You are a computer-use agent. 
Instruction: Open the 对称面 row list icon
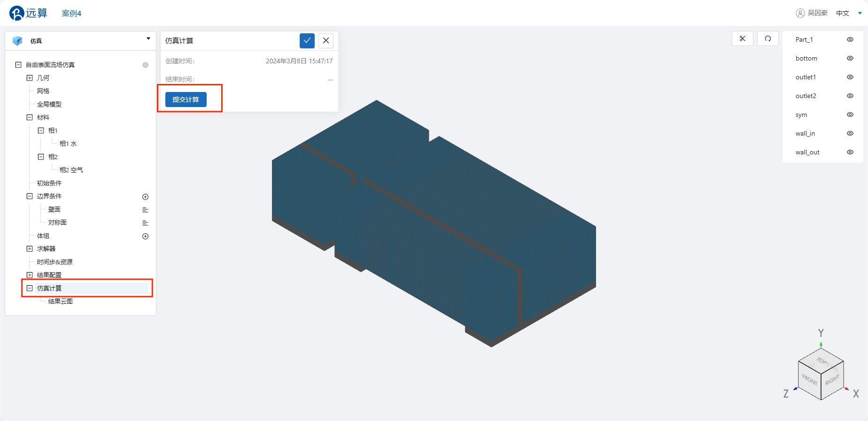(146, 223)
